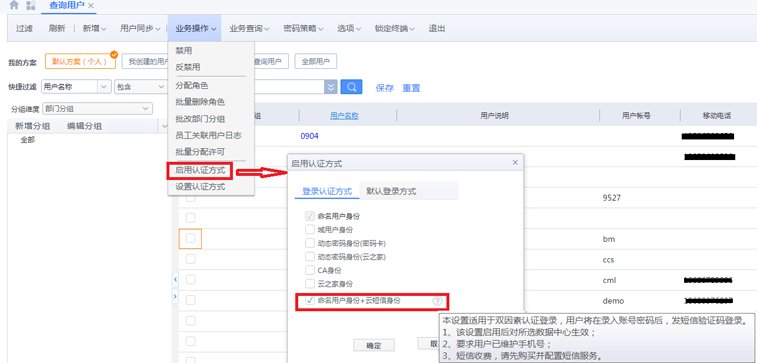Click 编辑分组 in group panel
757x363 pixels.
(84, 126)
